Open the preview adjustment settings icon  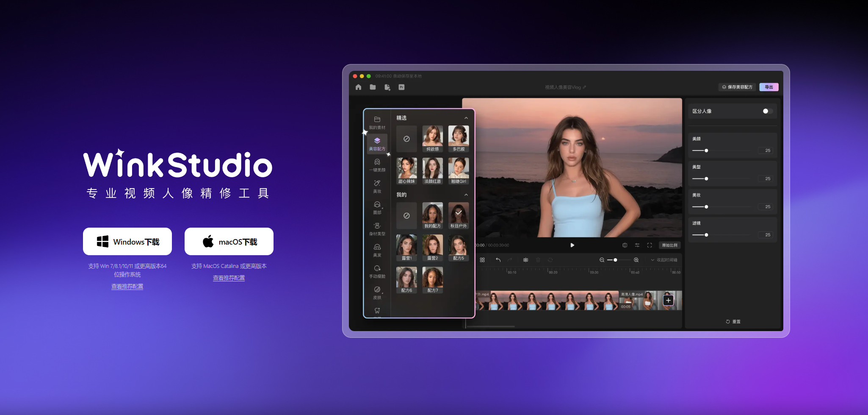click(637, 245)
